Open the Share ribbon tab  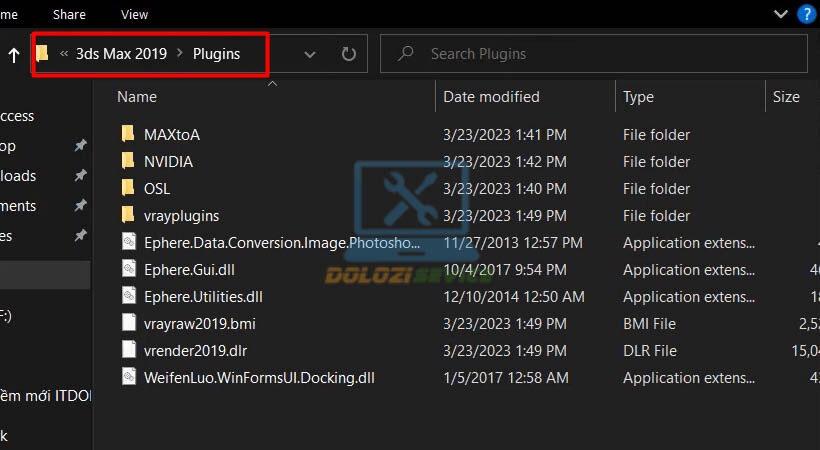tap(69, 15)
